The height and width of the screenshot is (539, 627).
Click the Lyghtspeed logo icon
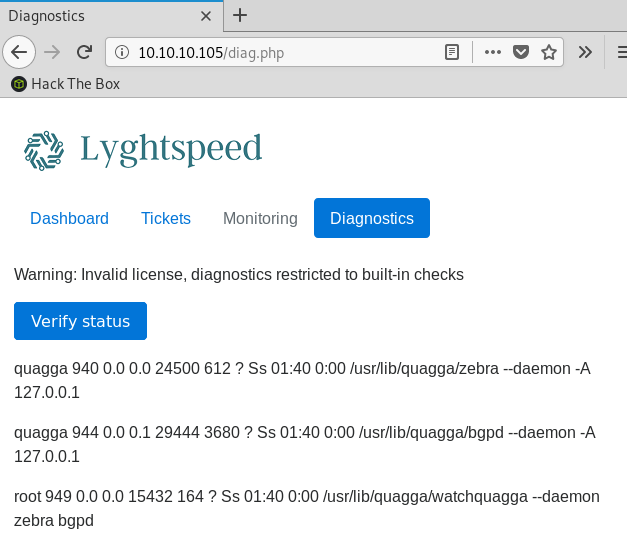pyautogui.click(x=43, y=150)
